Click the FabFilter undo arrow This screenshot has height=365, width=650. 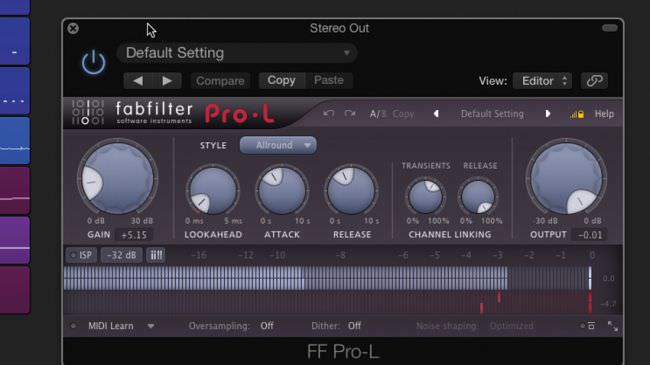(329, 113)
